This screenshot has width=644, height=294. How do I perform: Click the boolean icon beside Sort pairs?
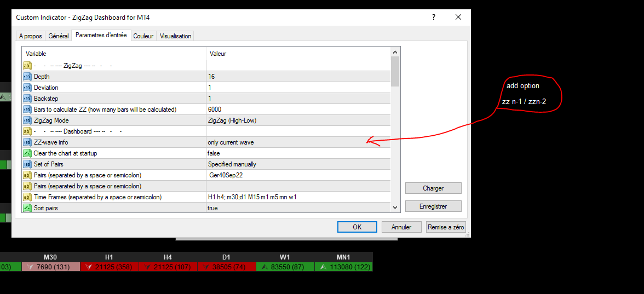(27, 208)
